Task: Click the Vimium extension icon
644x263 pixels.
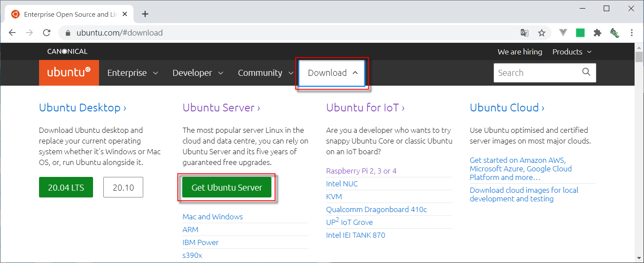Action: [x=563, y=32]
